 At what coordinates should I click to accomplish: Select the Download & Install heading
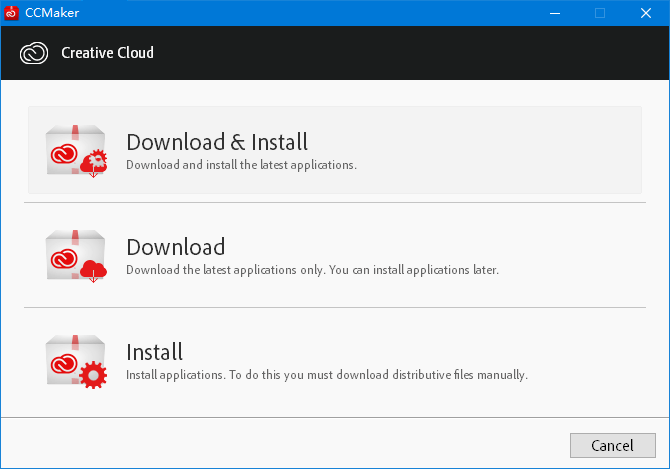[x=217, y=142]
